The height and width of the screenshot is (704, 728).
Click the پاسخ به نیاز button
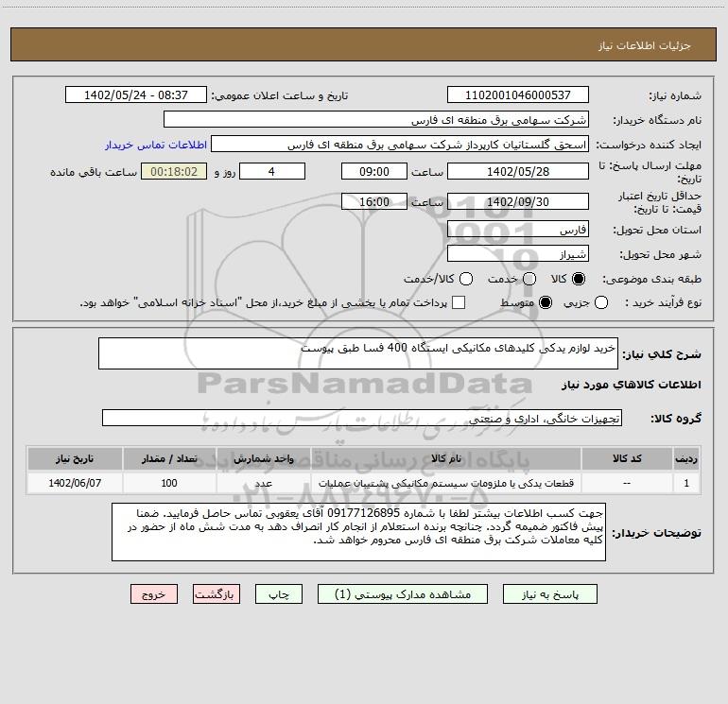[549, 594]
